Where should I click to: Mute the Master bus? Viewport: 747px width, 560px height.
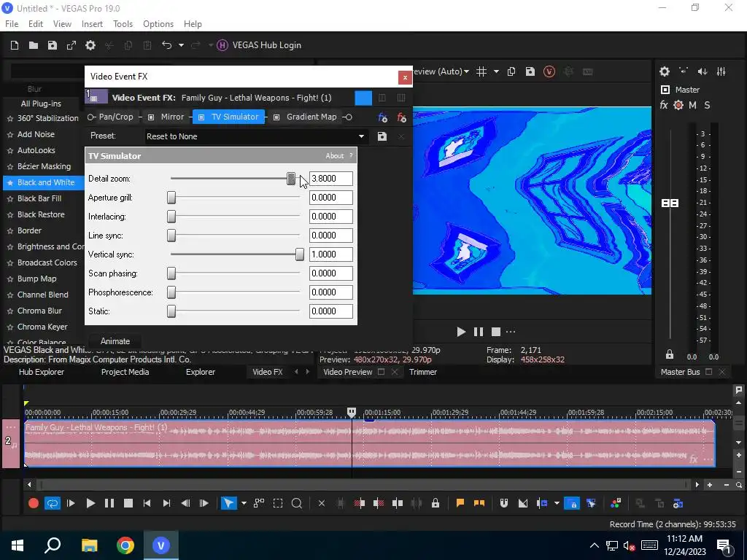(x=693, y=105)
